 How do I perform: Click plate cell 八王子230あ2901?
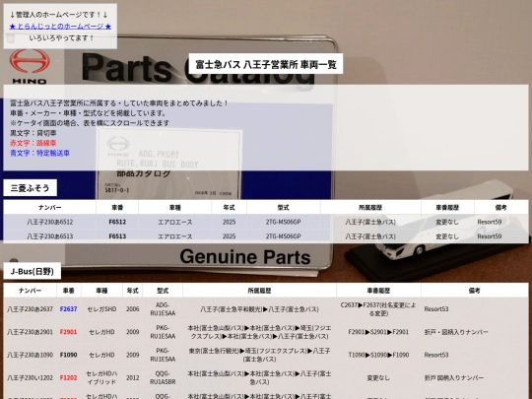point(31,332)
